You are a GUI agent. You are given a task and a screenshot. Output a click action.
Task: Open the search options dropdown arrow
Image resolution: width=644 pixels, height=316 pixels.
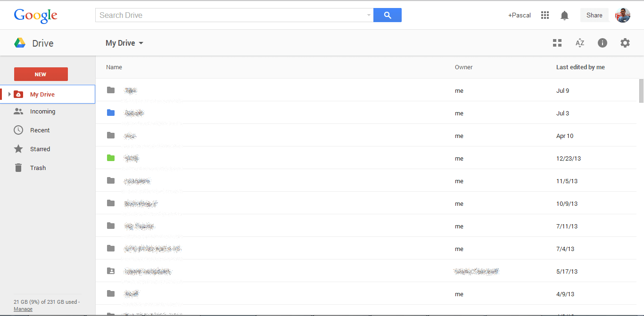coord(369,15)
